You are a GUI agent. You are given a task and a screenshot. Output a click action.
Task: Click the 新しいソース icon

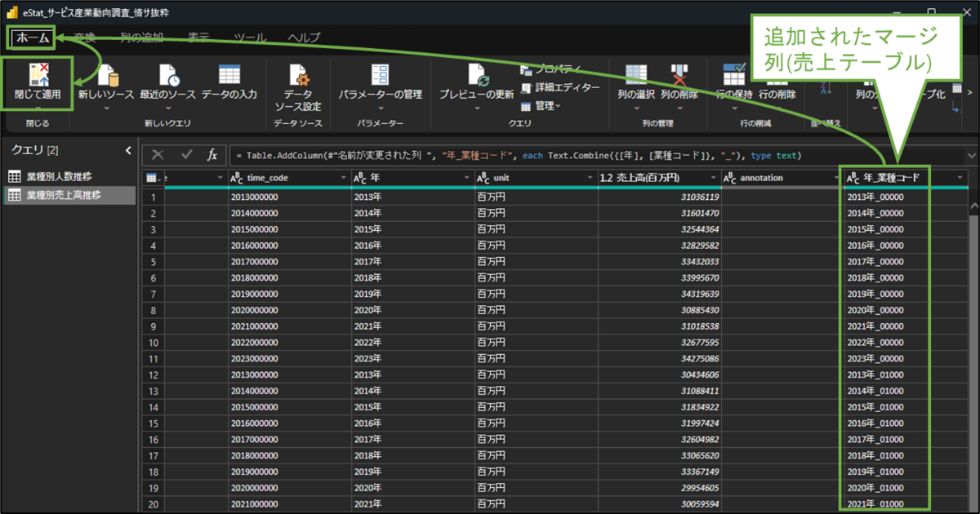click(107, 73)
